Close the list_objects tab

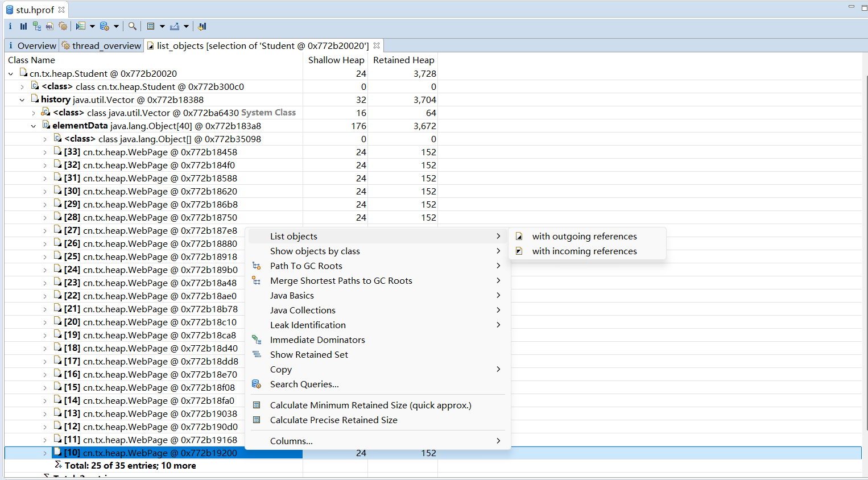(x=377, y=45)
